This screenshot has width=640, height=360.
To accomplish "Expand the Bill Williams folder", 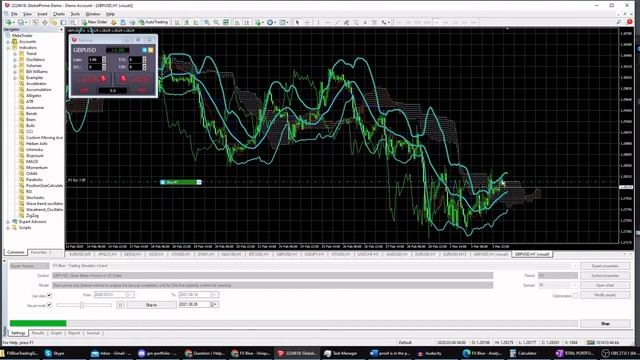I will tap(15, 71).
